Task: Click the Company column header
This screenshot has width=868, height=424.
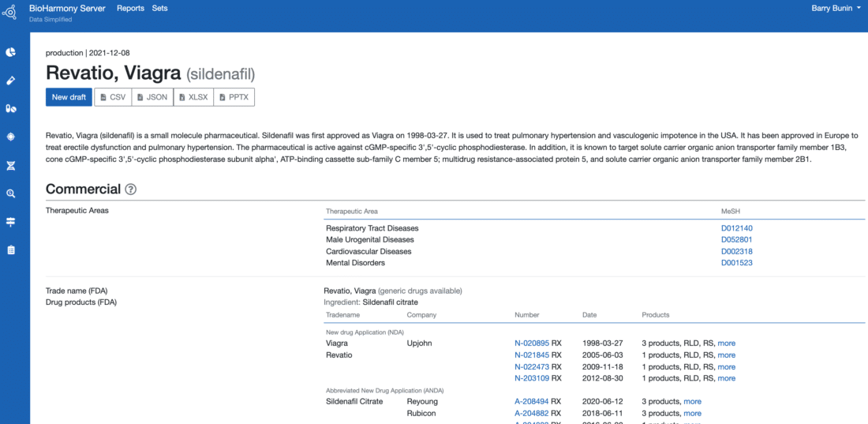Action: click(422, 315)
